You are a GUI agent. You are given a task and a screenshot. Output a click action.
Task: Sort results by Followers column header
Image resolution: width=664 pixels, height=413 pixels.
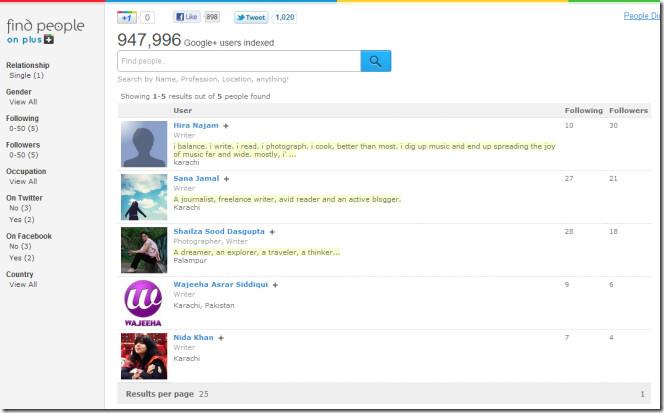(628, 110)
